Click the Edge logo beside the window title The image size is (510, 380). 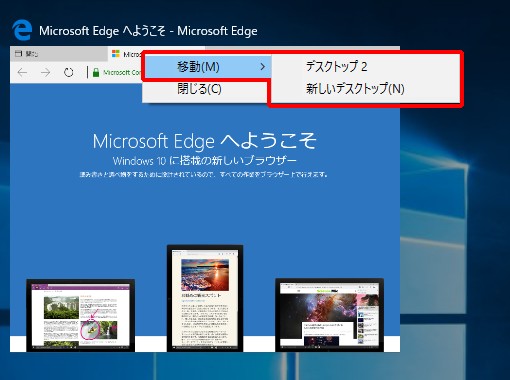(22, 30)
